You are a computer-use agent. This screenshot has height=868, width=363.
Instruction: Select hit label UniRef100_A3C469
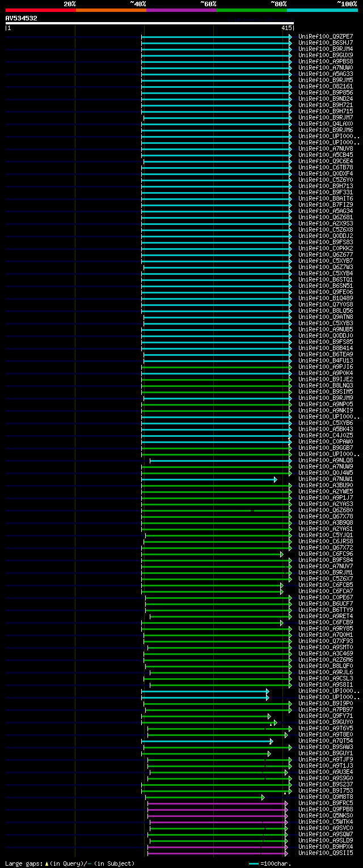[x=326, y=653]
